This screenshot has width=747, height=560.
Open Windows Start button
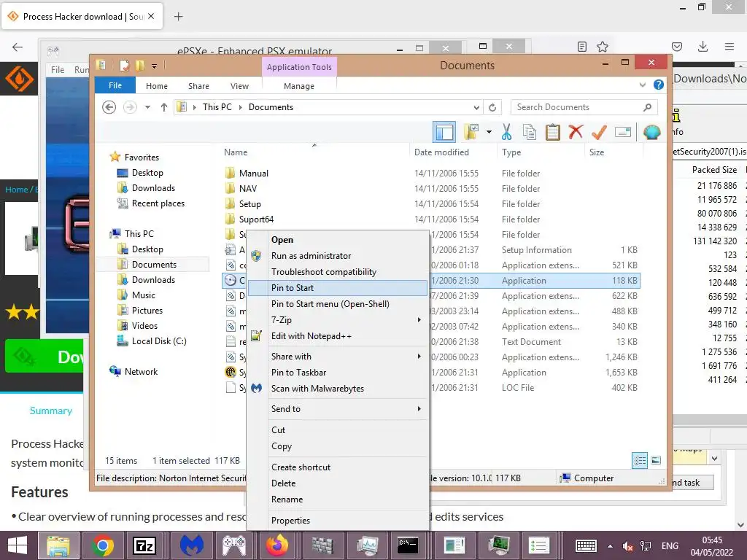tap(18, 545)
